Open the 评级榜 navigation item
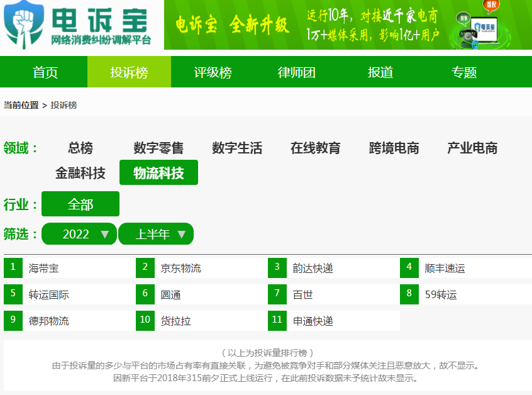The height and width of the screenshot is (395, 532). (x=213, y=72)
